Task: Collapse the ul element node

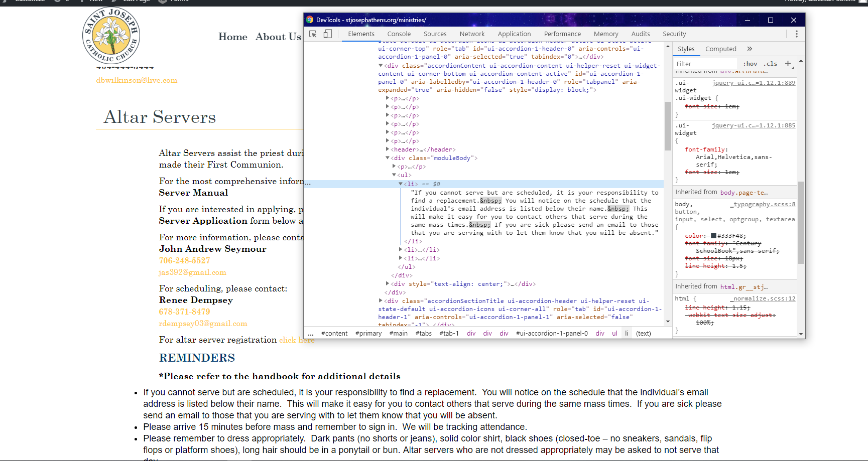Action: (394, 175)
